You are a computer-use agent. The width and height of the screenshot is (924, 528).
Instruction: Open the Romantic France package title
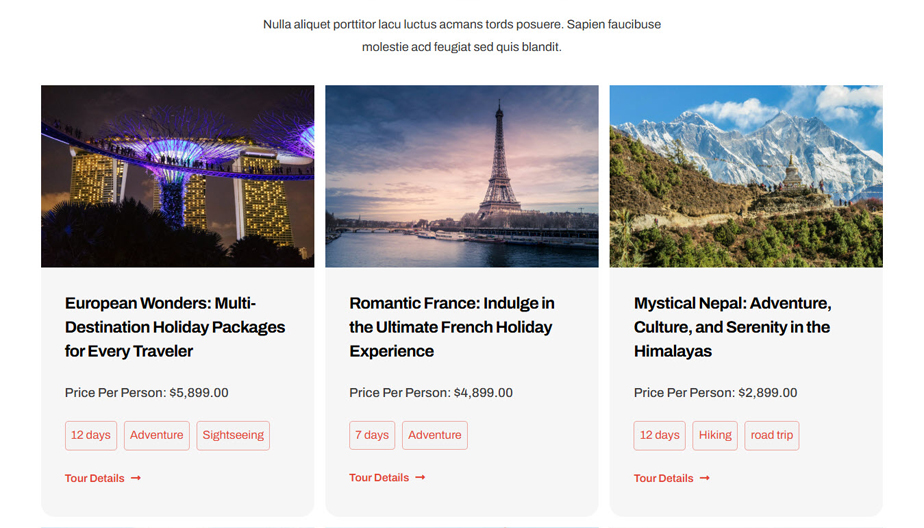[452, 327]
